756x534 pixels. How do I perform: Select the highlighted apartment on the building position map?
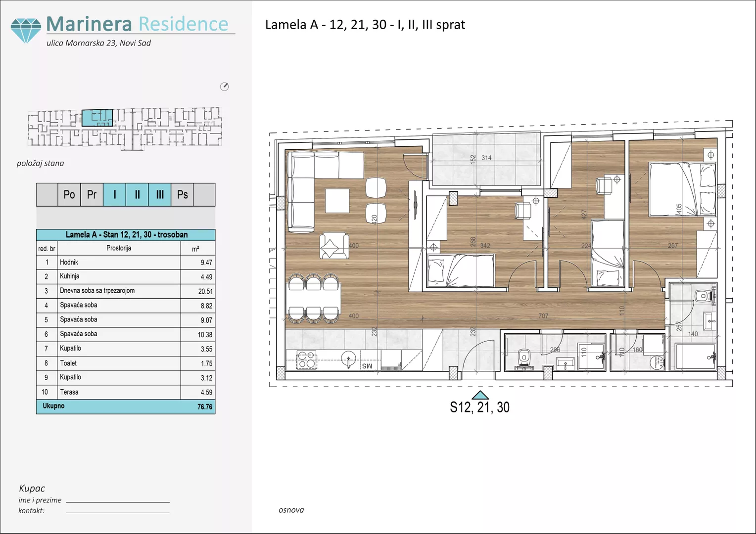[x=97, y=118]
